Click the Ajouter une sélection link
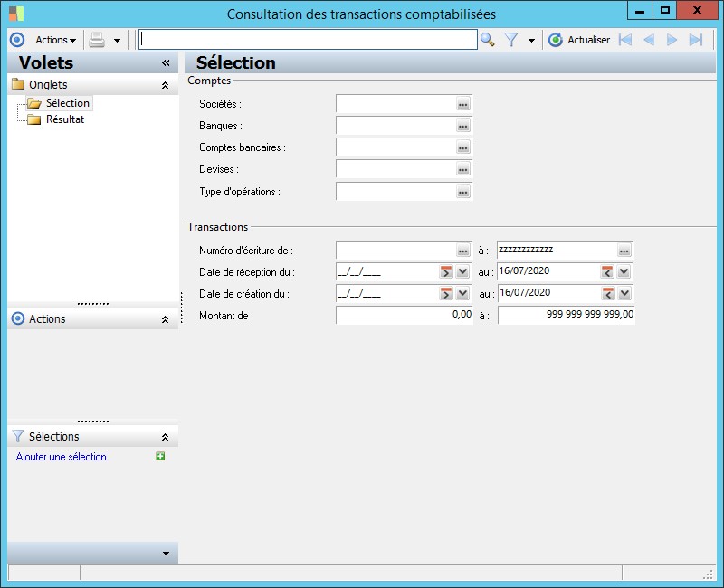Screen dimensions: 724x588 [62, 457]
